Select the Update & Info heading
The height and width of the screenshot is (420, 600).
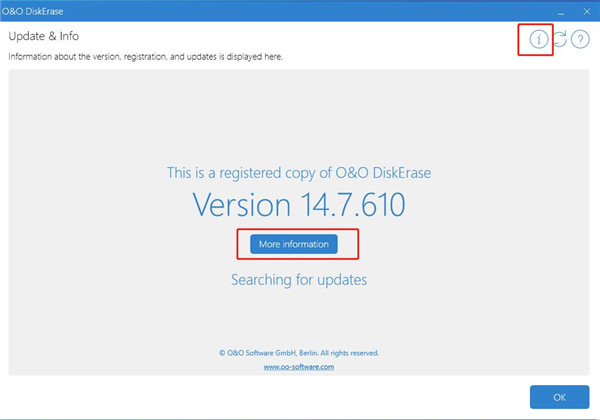coord(43,36)
